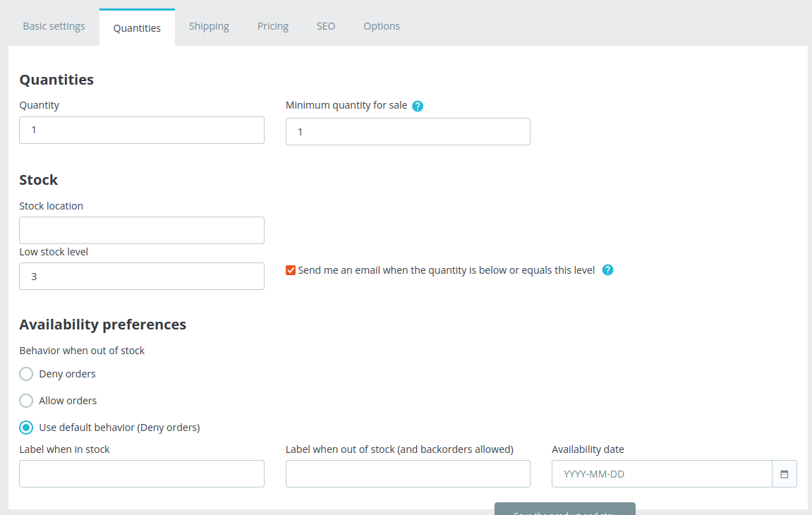Select Use default behavior (Deny orders)
812x515 pixels.
coord(25,428)
